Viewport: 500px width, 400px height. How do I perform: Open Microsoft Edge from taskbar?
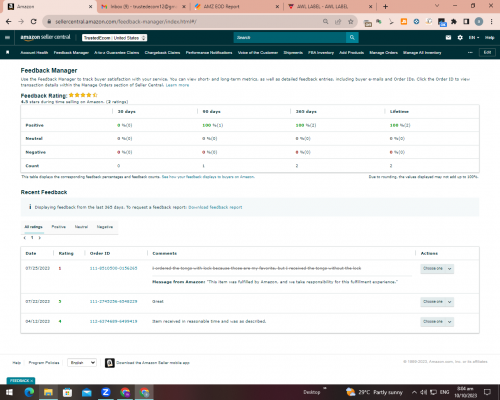click(29, 392)
